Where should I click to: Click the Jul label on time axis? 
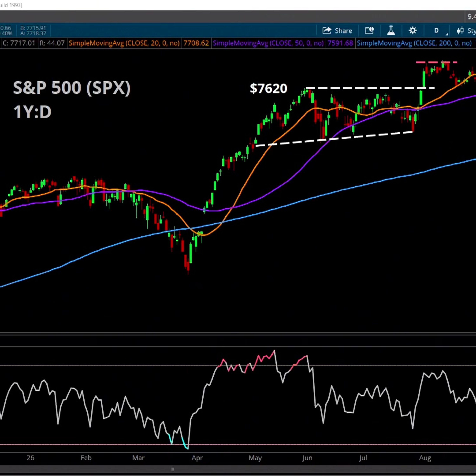coord(363,458)
